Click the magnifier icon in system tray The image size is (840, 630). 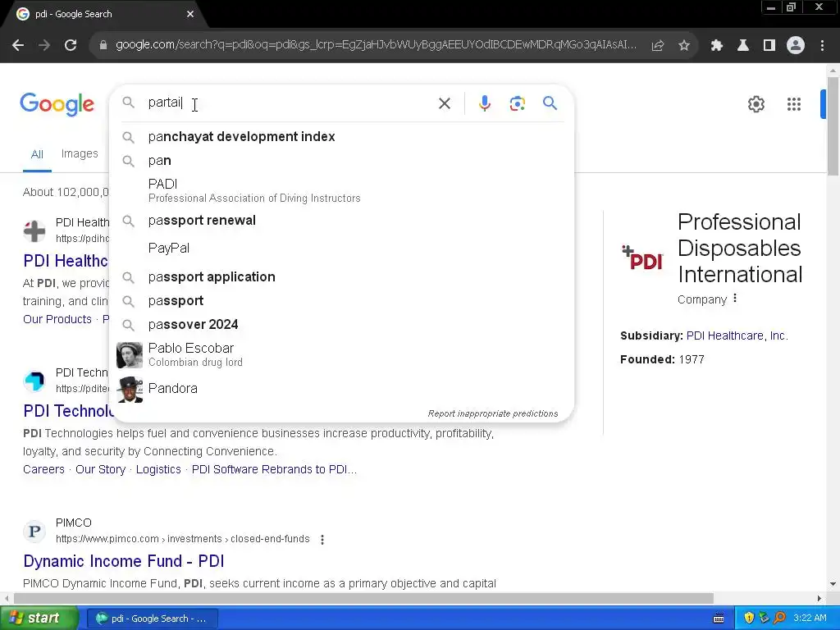coord(779,618)
